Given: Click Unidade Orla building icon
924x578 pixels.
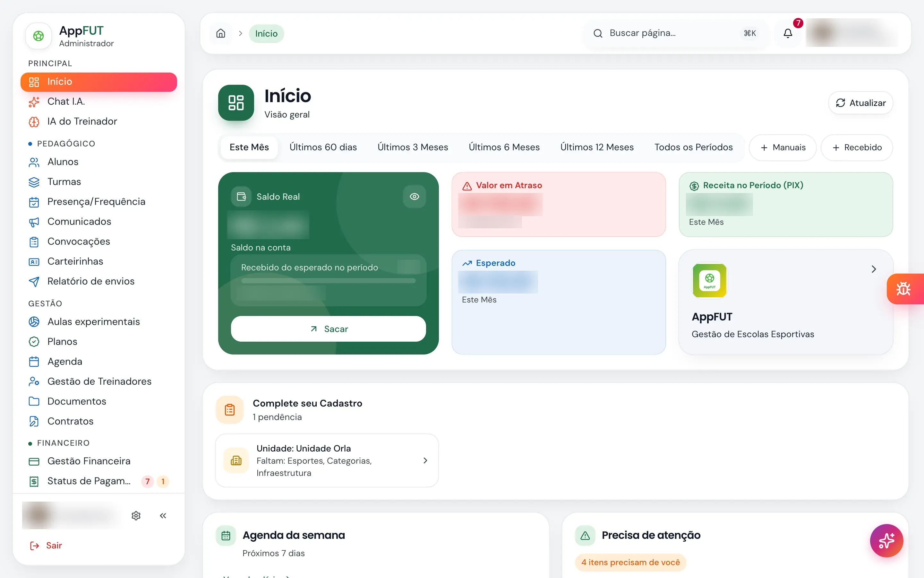Looking at the screenshot, I should point(236,461).
